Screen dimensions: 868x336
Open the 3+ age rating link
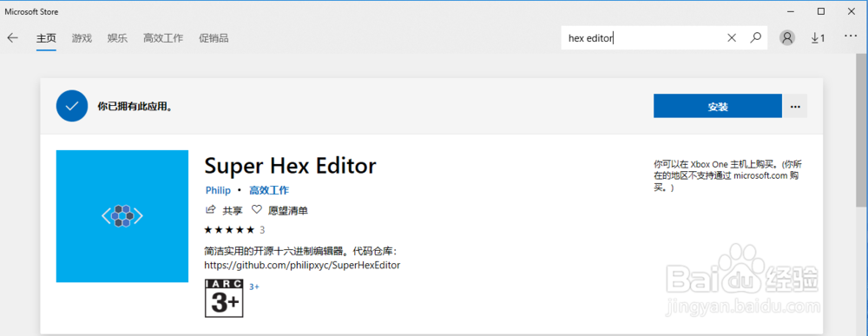click(x=254, y=287)
